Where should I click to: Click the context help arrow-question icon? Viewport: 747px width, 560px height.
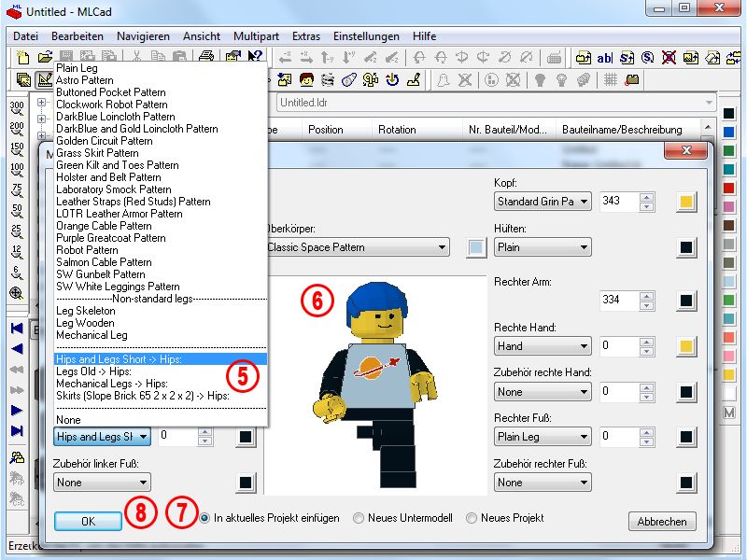point(254,57)
